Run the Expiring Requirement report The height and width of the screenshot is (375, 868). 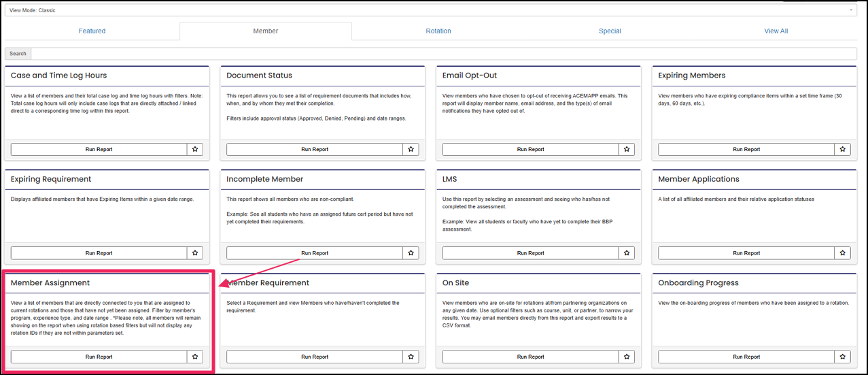tap(99, 253)
